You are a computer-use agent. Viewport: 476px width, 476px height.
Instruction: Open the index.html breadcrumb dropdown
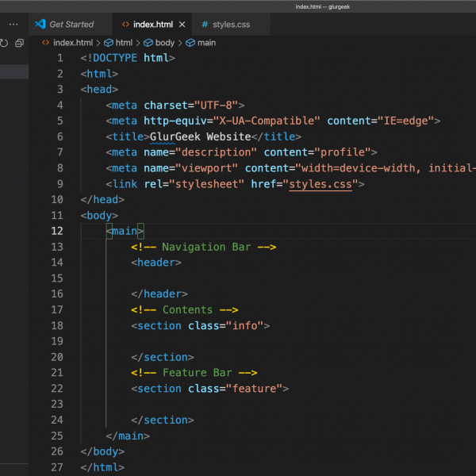pyautogui.click(x=72, y=43)
